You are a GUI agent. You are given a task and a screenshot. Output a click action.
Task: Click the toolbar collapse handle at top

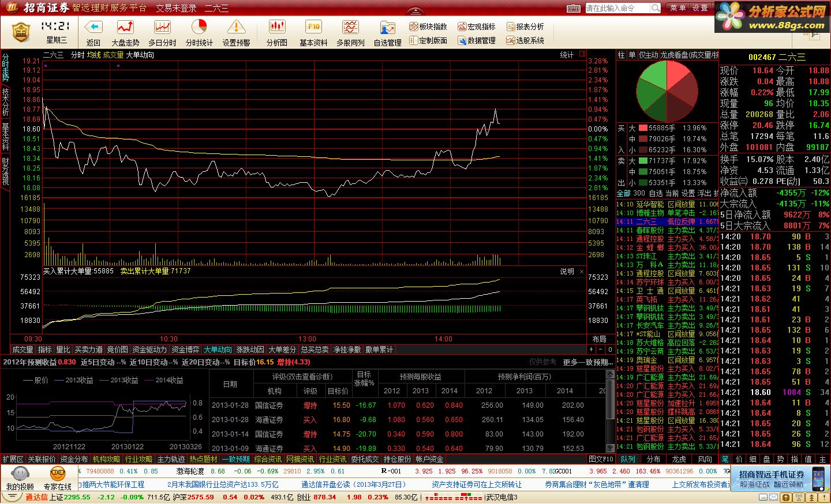(x=415, y=10)
